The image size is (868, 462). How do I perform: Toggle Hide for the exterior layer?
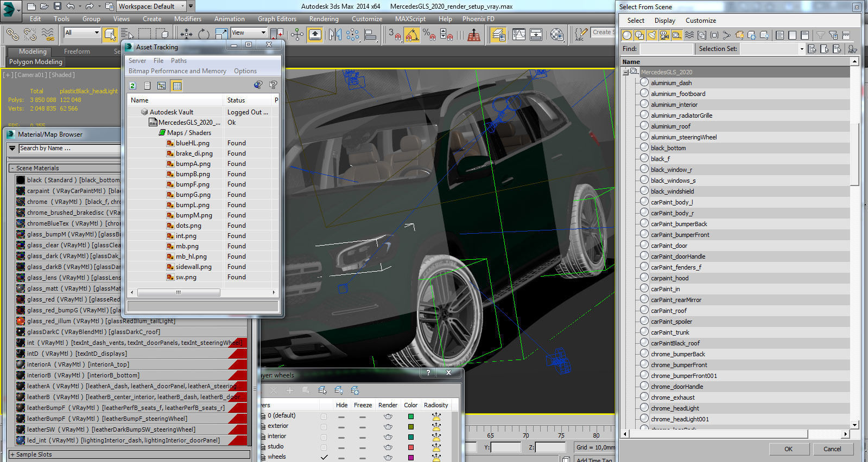(341, 427)
